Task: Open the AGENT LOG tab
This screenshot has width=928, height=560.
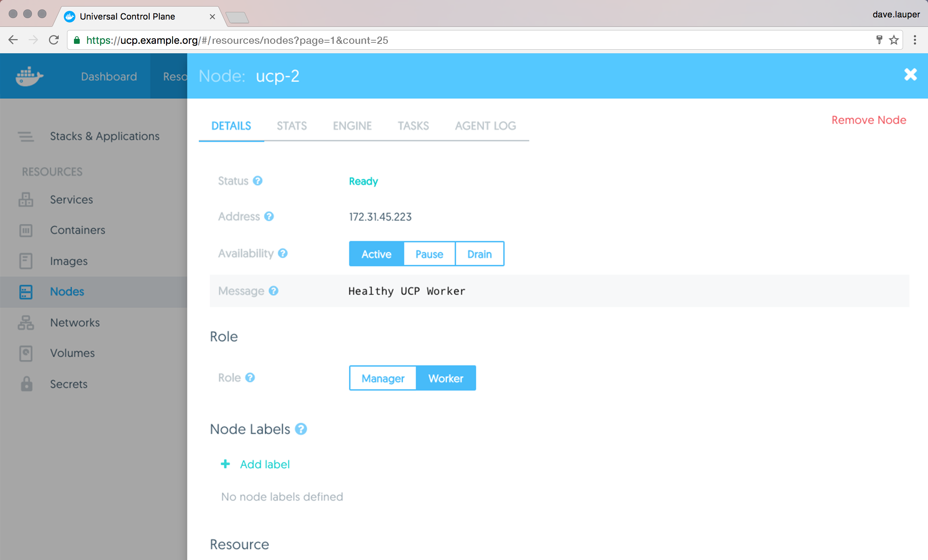Action: [485, 126]
